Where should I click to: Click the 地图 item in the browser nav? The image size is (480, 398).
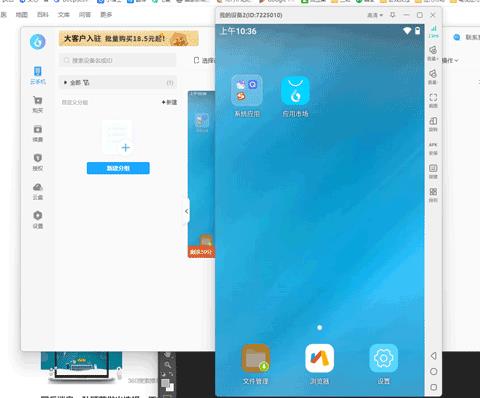[x=22, y=15]
